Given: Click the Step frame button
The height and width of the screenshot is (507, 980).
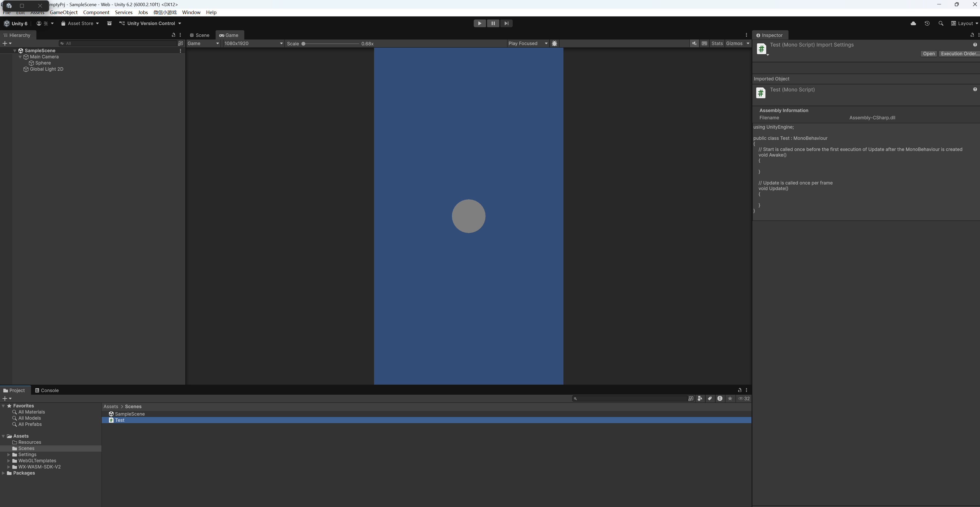Looking at the screenshot, I should pos(506,23).
